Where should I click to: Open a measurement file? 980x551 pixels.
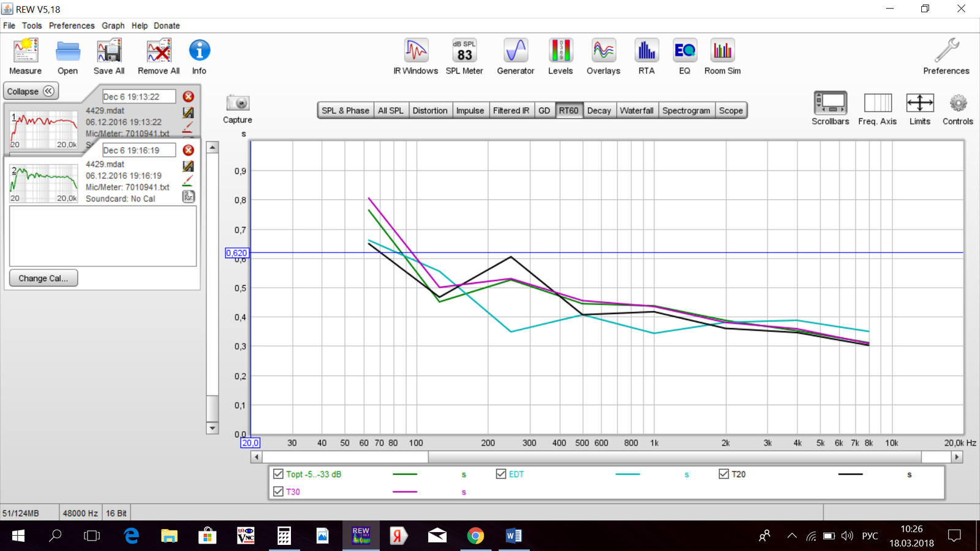coord(67,56)
